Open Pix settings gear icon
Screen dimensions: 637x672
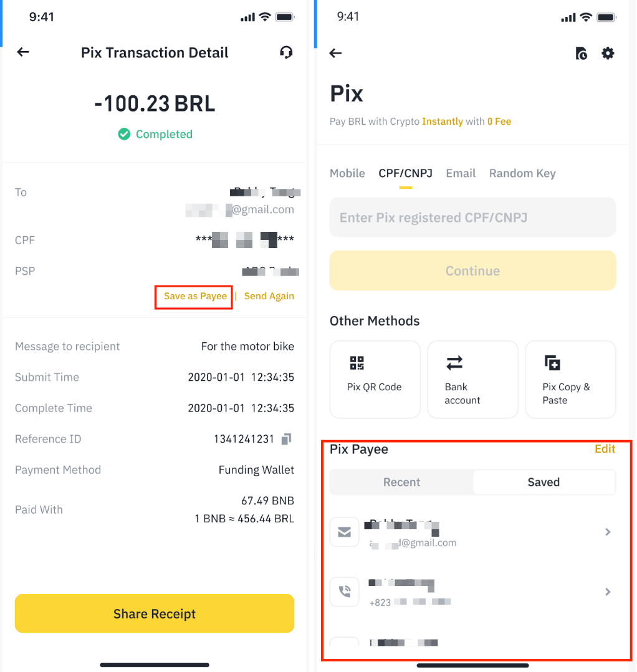pos(608,54)
